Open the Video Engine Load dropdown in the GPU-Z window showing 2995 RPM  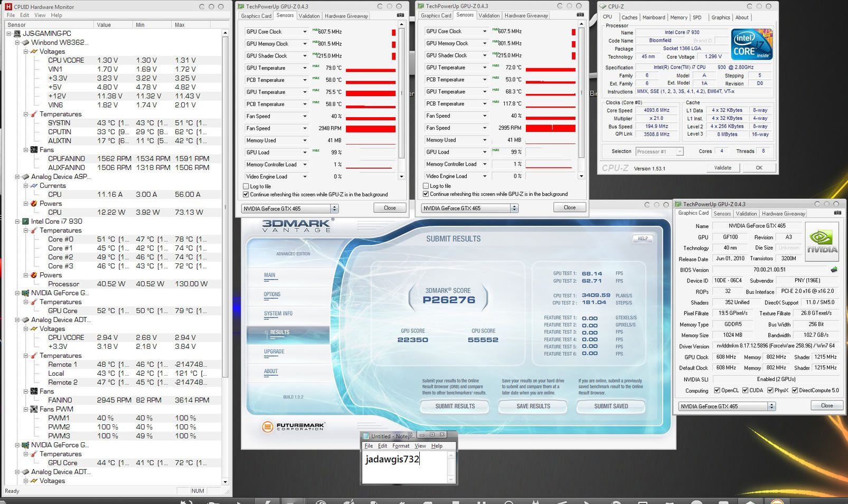pos(485,176)
